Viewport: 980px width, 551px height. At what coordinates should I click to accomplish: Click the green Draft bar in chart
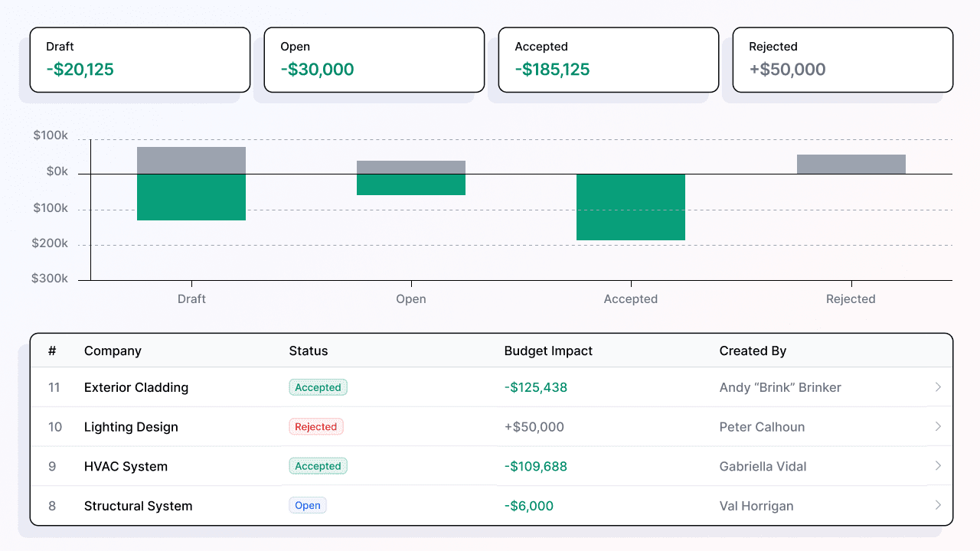tap(191, 197)
